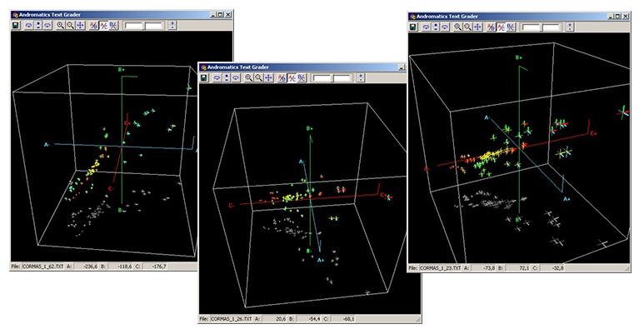Rotate left in the CORMAS_1_23 window
644x334 pixels.
click(427, 27)
